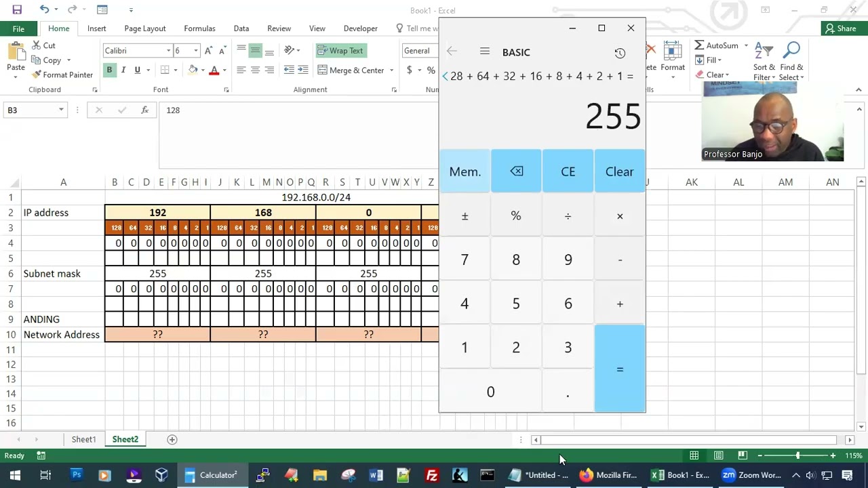Screen dimensions: 868x488
Task: Open the Formulas ribbon tab
Action: [x=199, y=28]
